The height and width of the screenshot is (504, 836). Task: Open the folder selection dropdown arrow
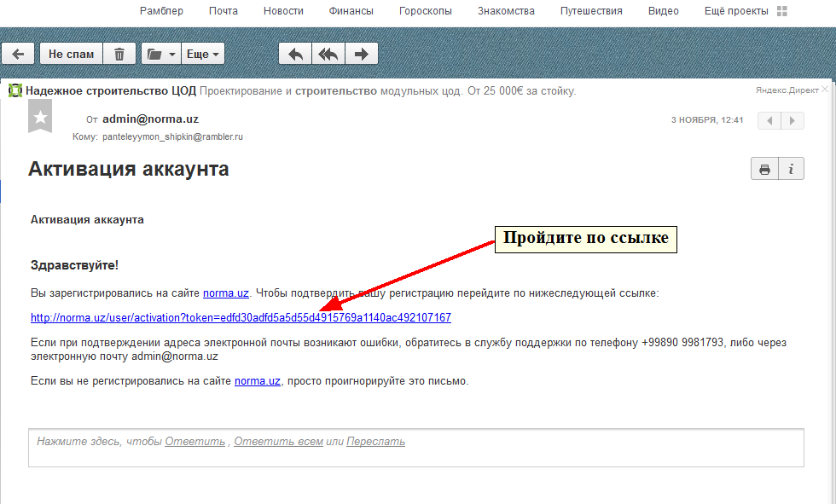[x=171, y=53]
